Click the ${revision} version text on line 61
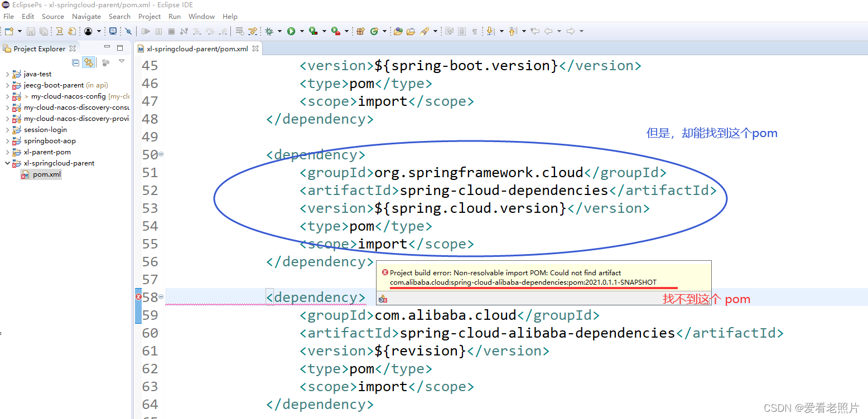The image size is (868, 419). point(420,350)
